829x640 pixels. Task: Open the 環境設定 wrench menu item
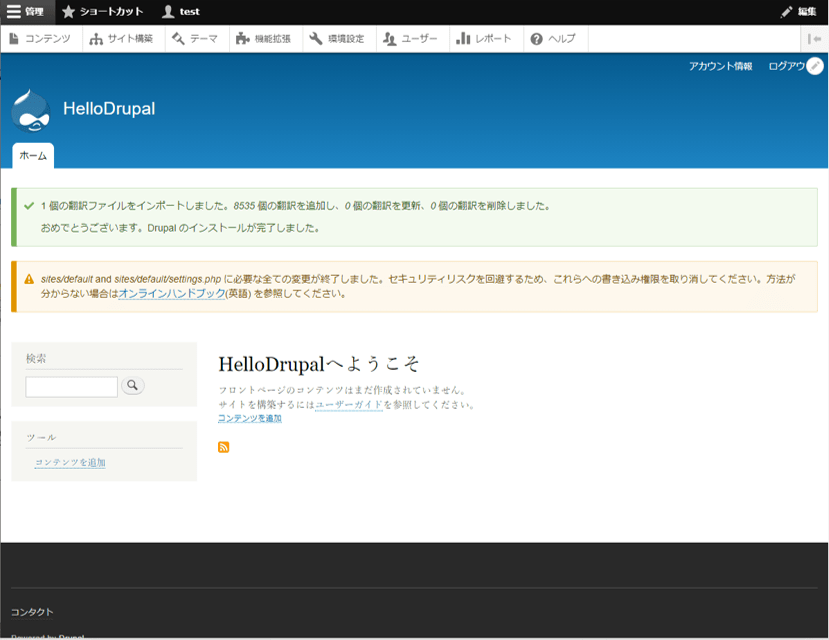(x=337, y=39)
